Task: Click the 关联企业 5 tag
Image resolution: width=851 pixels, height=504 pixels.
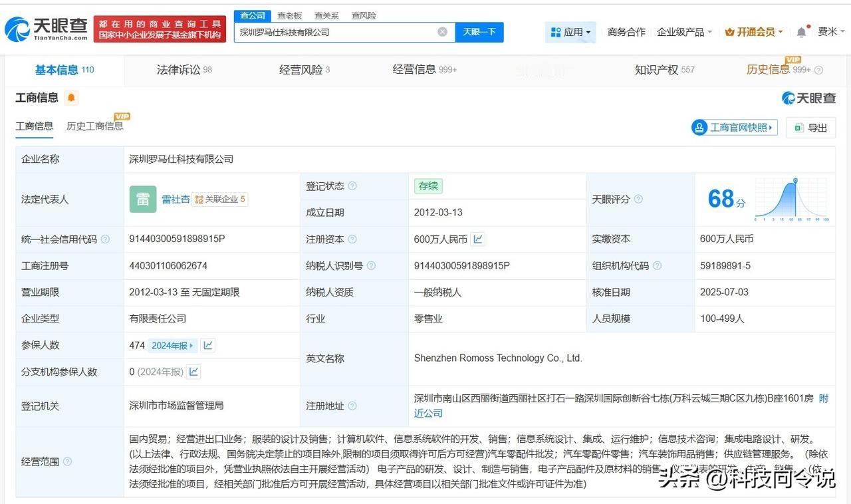Action: 219,199
